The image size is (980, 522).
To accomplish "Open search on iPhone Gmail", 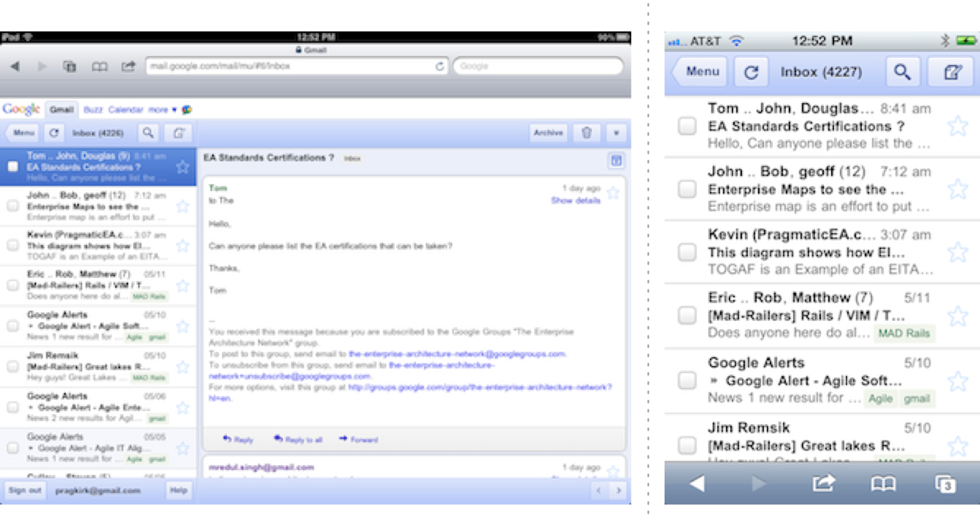I will pyautogui.click(x=902, y=72).
